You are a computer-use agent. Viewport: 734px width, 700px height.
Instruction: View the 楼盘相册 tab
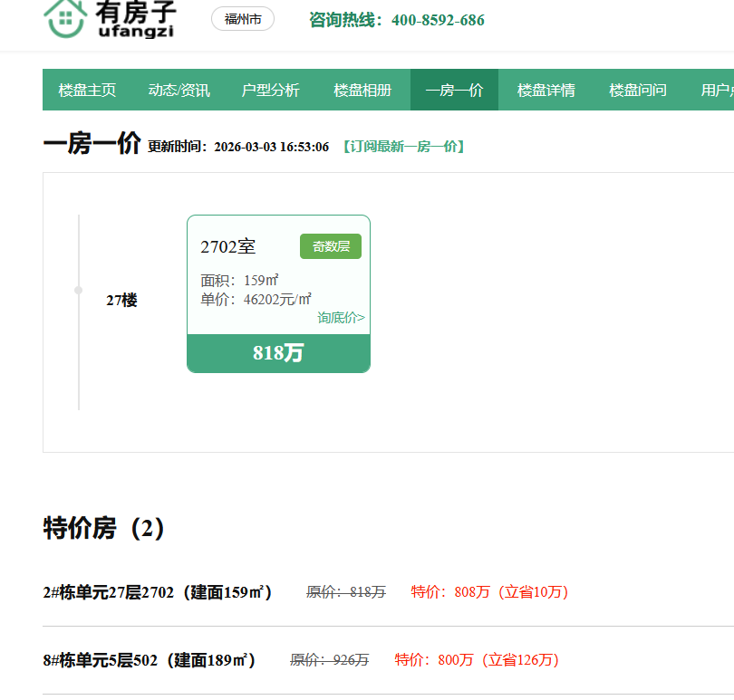click(x=362, y=90)
